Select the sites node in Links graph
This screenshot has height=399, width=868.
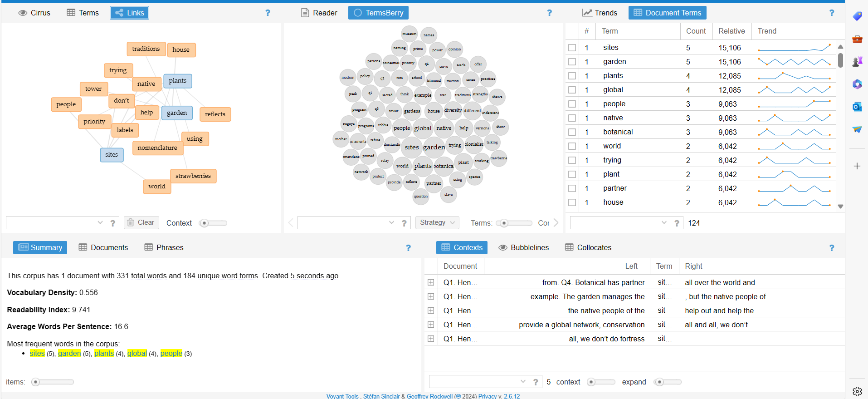pyautogui.click(x=112, y=155)
